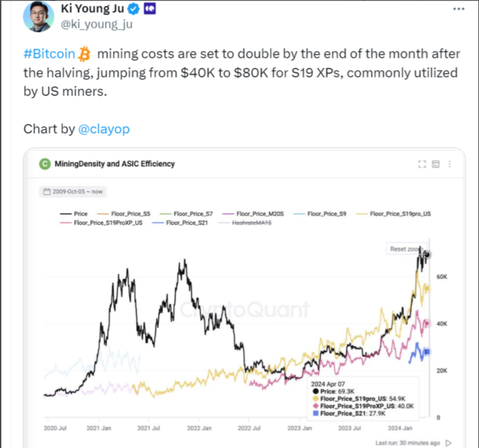Image resolution: width=479 pixels, height=448 pixels.
Task: Click the calendar icon in the date range
Action: pyautogui.click(x=47, y=192)
